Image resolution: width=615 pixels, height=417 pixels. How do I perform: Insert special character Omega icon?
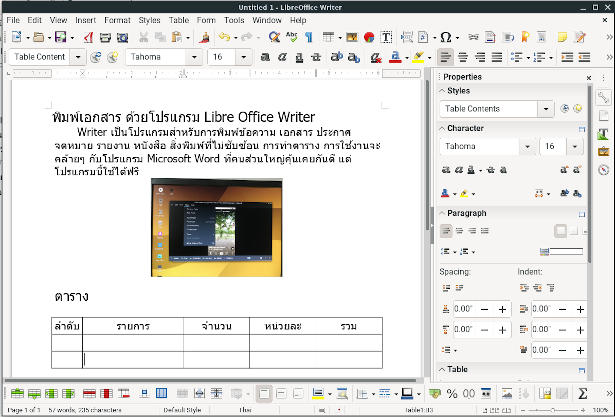(x=446, y=37)
